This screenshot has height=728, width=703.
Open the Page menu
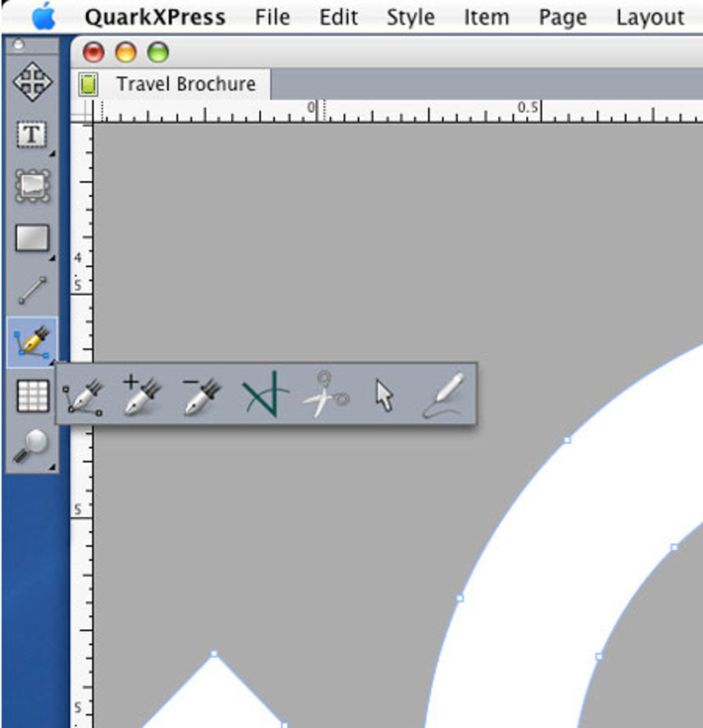click(562, 16)
